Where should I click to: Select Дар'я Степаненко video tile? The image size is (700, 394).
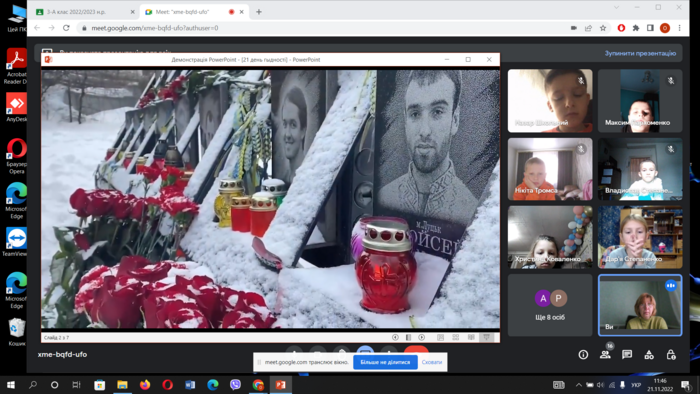[x=640, y=237]
